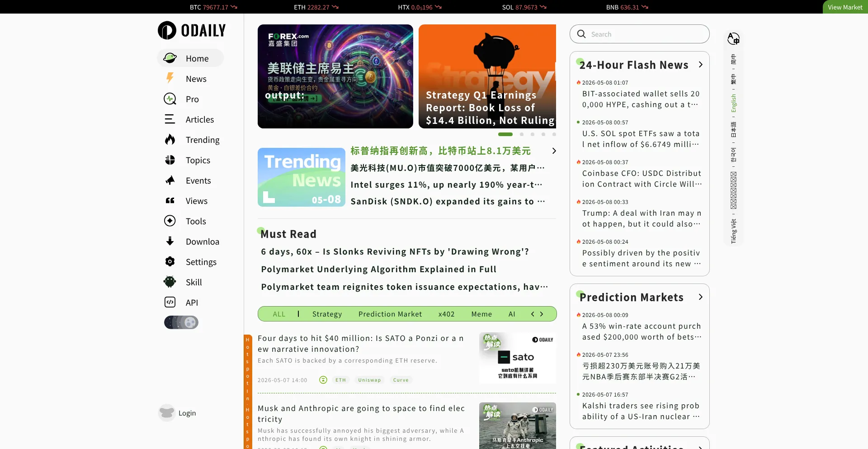Switch language to Tiếng Việt
The width and height of the screenshot is (868, 449).
(733, 231)
